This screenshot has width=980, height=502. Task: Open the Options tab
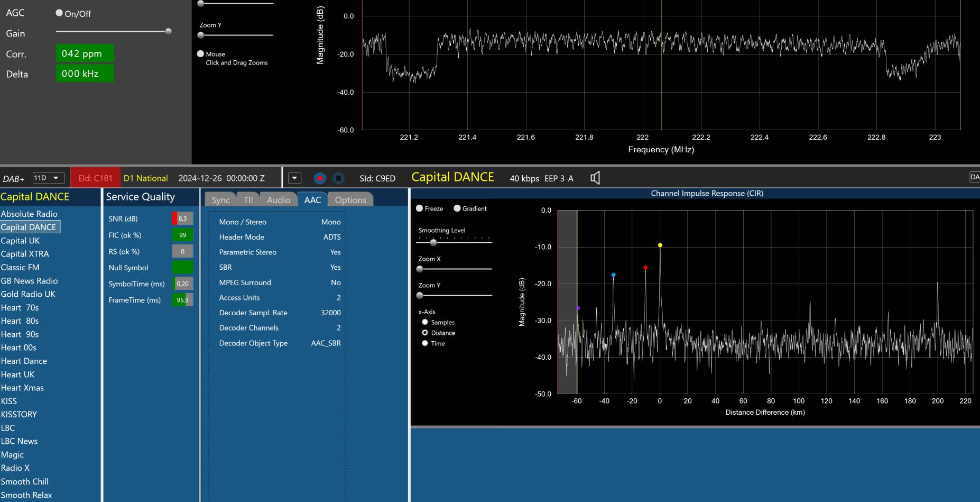pos(350,200)
